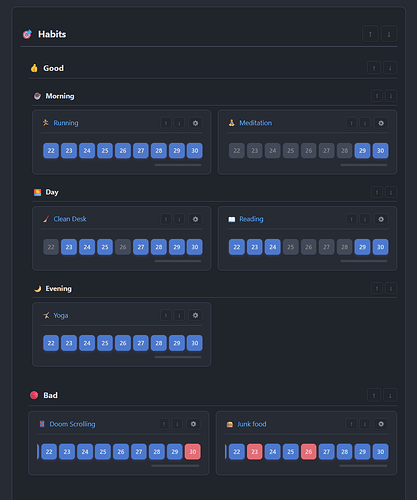Move Running habit up

point(166,123)
